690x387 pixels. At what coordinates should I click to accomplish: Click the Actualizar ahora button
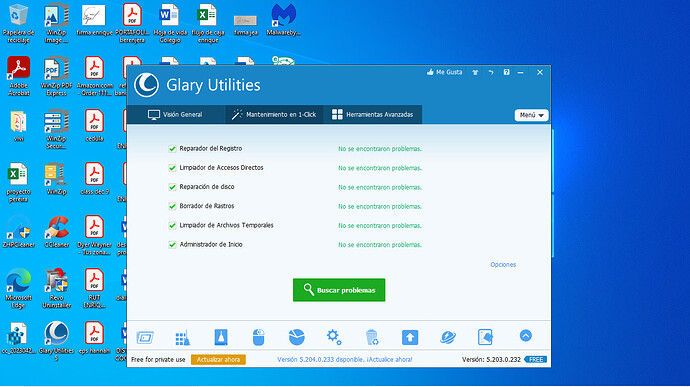pos(218,359)
